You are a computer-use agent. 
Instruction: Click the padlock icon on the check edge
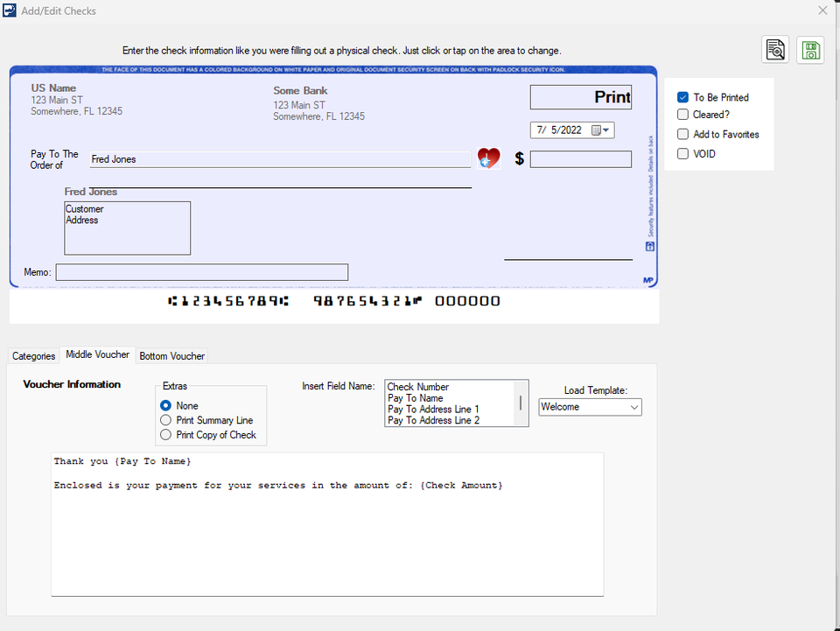point(648,247)
